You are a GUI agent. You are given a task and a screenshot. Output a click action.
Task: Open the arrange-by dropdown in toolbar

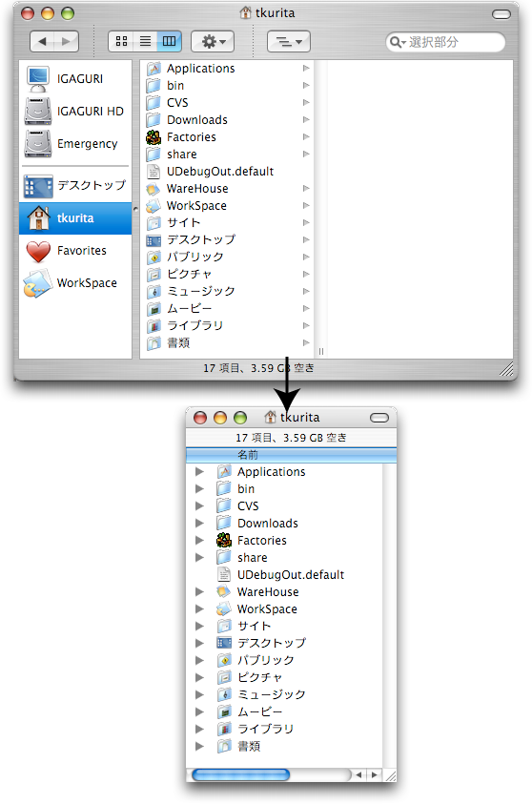[289, 41]
